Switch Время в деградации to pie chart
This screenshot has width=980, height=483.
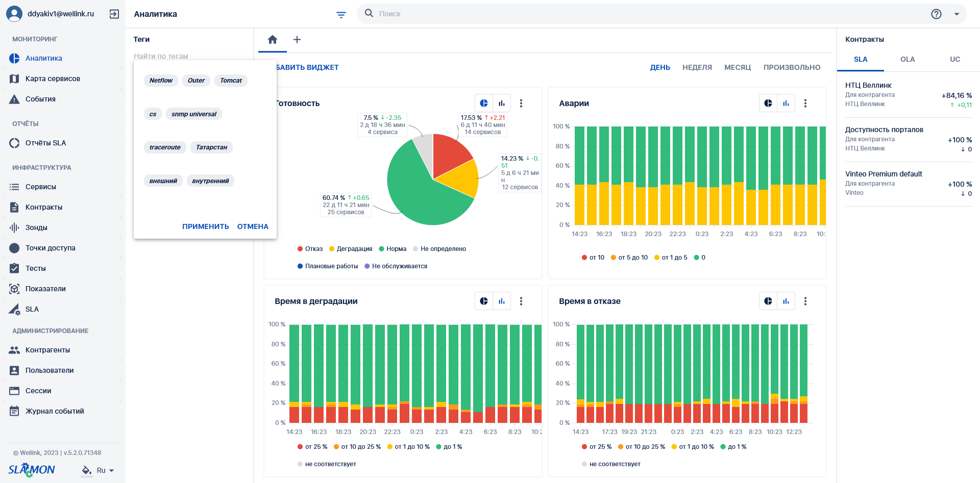coord(484,301)
